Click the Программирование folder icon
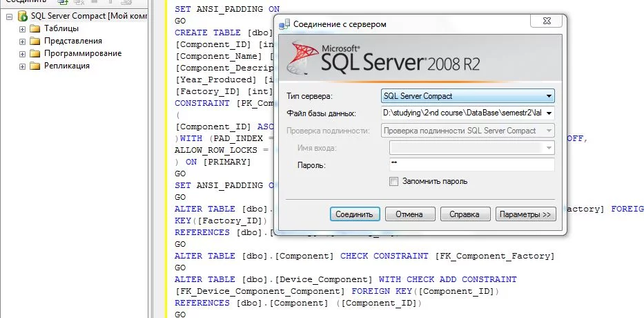 pyautogui.click(x=35, y=53)
